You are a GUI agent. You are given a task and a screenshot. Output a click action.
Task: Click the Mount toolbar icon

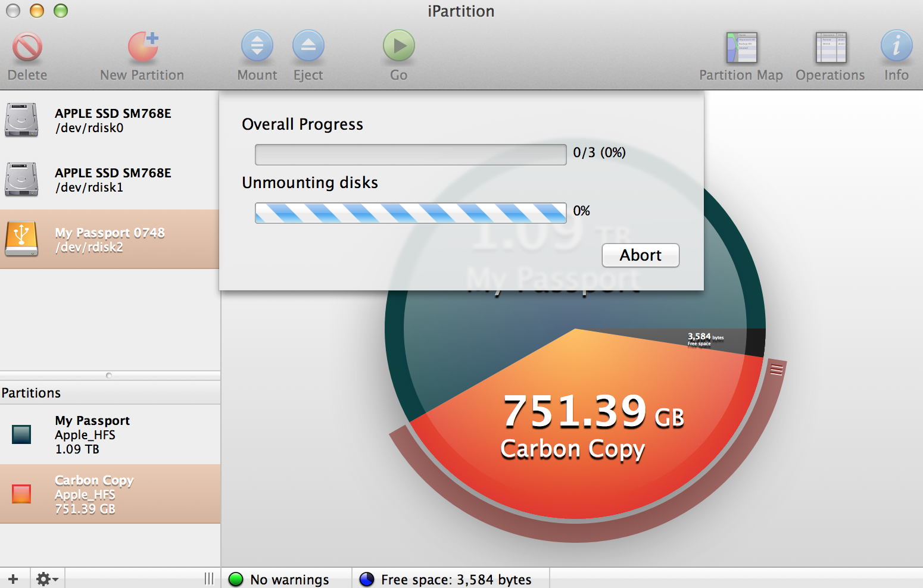point(257,46)
